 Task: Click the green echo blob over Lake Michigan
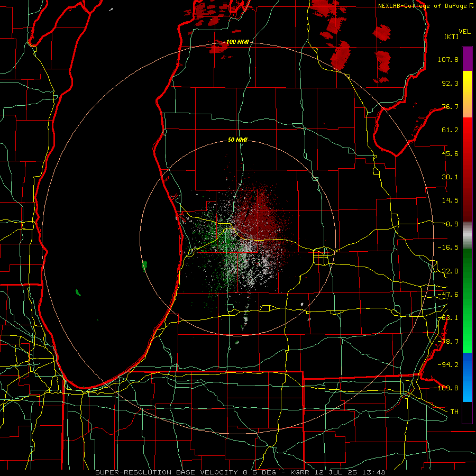click(x=144, y=266)
